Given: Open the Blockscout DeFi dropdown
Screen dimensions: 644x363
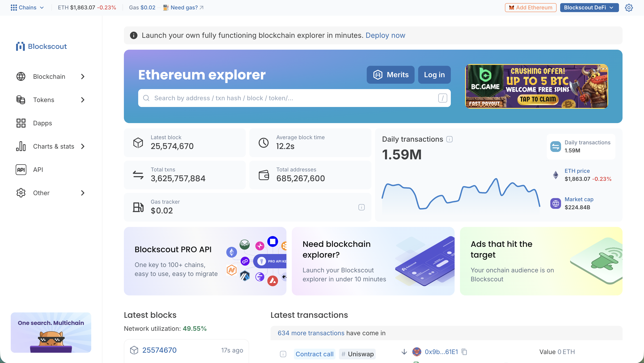Looking at the screenshot, I should [x=589, y=8].
